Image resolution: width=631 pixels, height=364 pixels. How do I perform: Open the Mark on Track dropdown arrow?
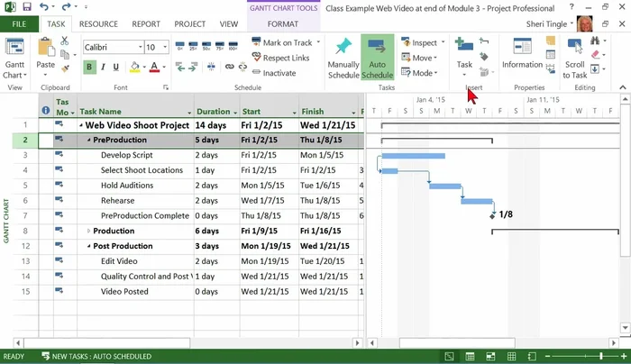tap(318, 42)
